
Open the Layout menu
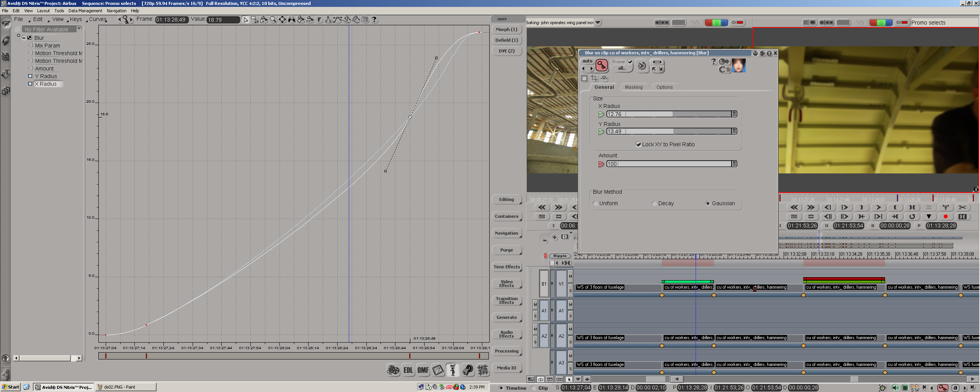(x=43, y=11)
